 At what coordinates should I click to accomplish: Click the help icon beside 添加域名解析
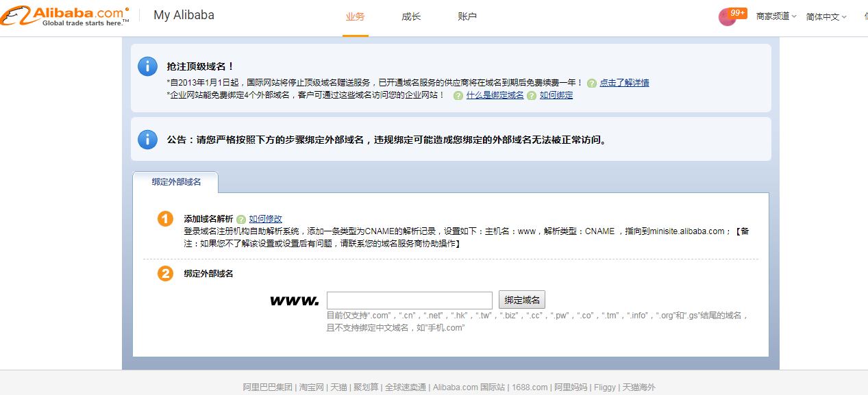coord(241,219)
